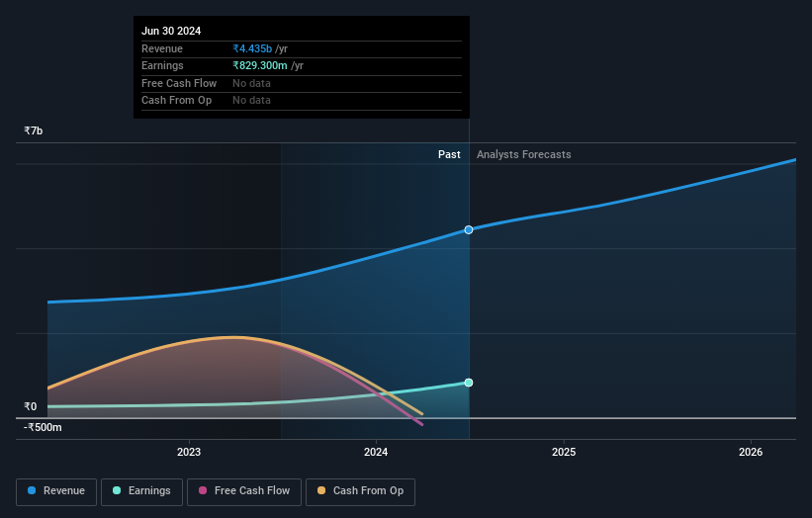Viewport: 812px width, 518px height.
Task: Click the Cash From Op tooltip row label
Action: (177, 101)
